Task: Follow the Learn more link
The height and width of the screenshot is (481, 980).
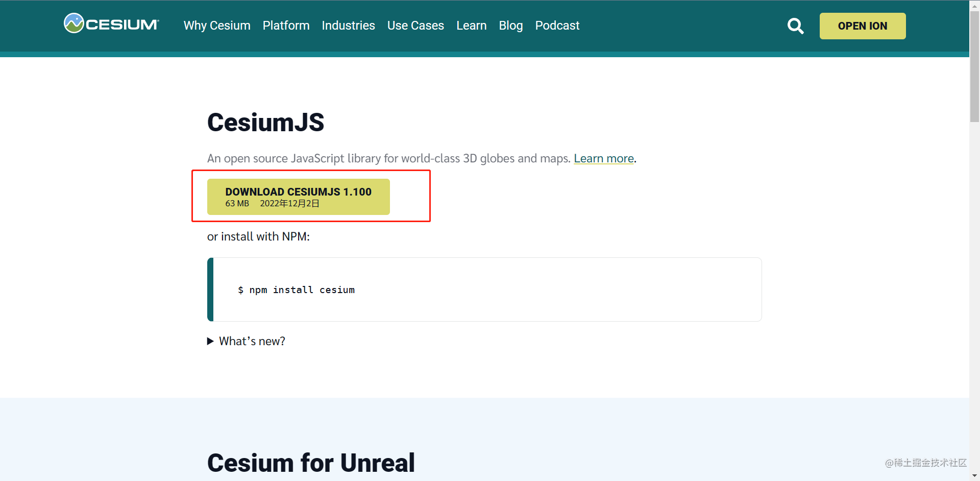Action: [x=604, y=158]
